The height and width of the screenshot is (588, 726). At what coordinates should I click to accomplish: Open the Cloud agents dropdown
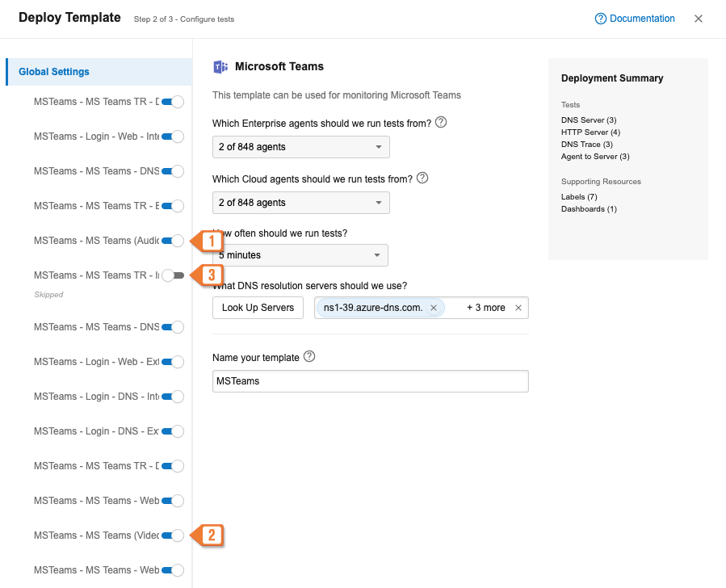300,203
